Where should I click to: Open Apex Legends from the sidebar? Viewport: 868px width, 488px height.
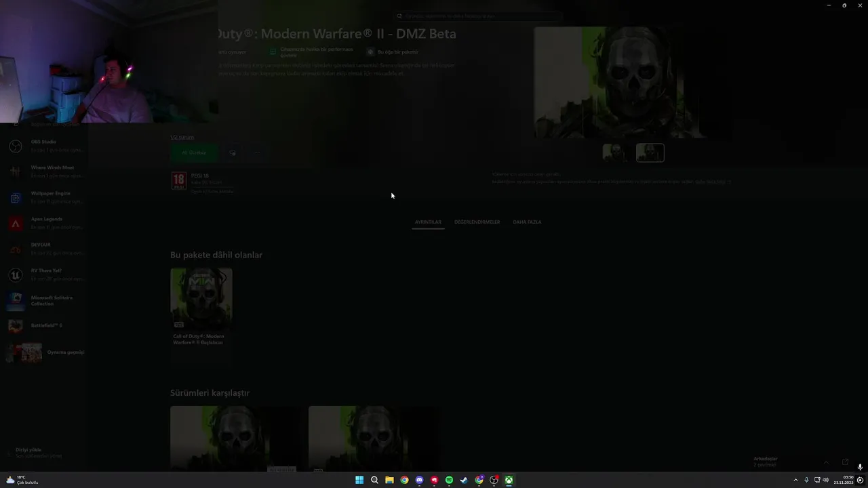(x=44, y=223)
